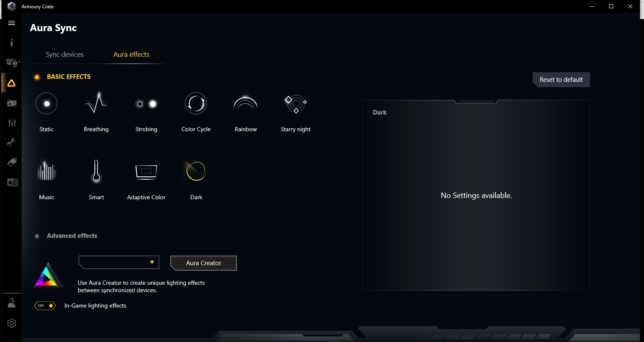
Task: Click the In-Game lighting effects label
Action: (95, 305)
